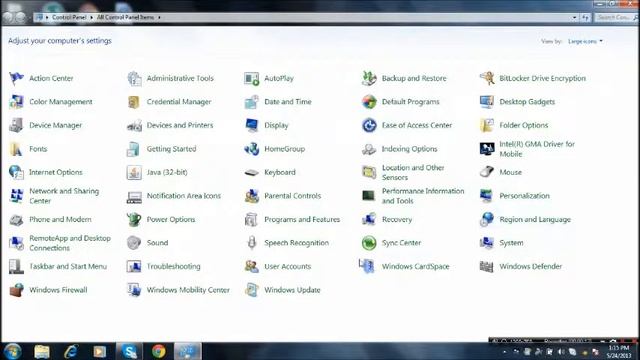Click RemoteApp and Desktop Connections link

(x=70, y=243)
